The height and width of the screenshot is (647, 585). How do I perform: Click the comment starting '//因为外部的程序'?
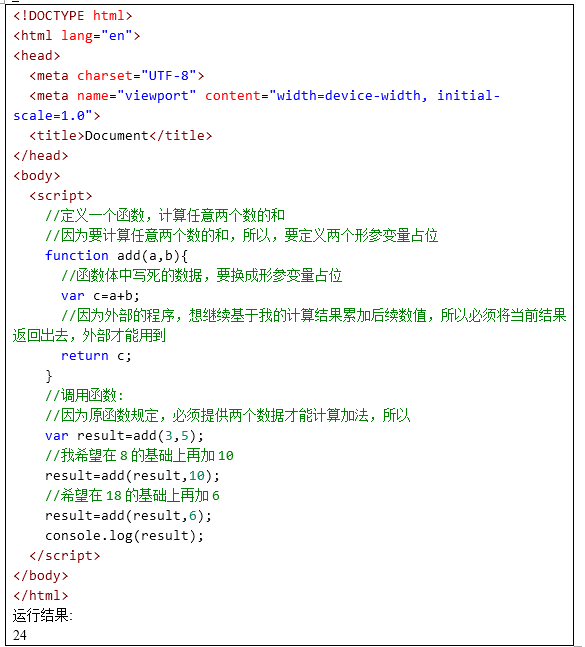pyautogui.click(x=314, y=315)
